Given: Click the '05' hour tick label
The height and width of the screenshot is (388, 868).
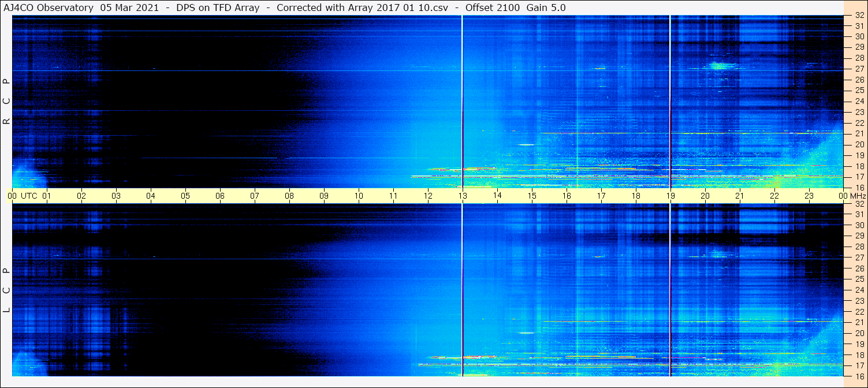Looking at the screenshot, I should click(185, 196).
